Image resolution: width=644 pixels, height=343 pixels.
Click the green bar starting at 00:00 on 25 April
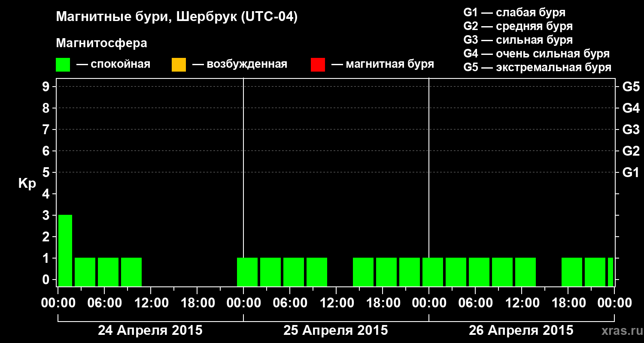tap(247, 272)
